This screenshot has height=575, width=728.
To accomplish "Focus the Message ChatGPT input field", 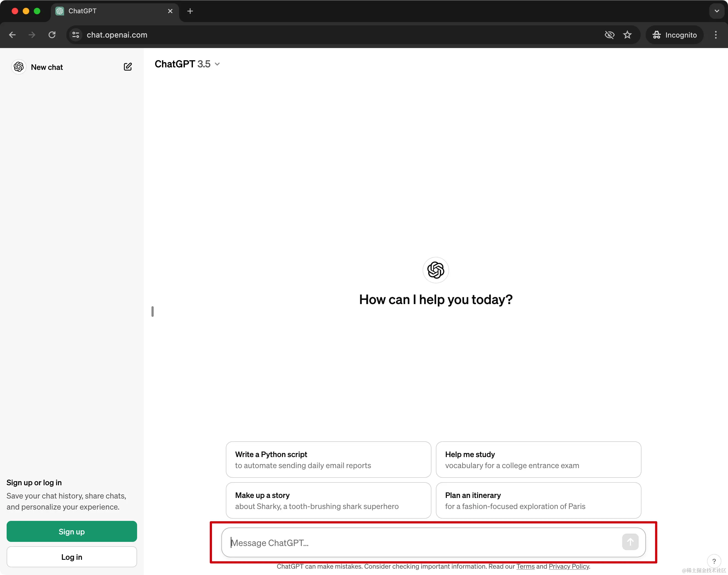I will point(421,543).
